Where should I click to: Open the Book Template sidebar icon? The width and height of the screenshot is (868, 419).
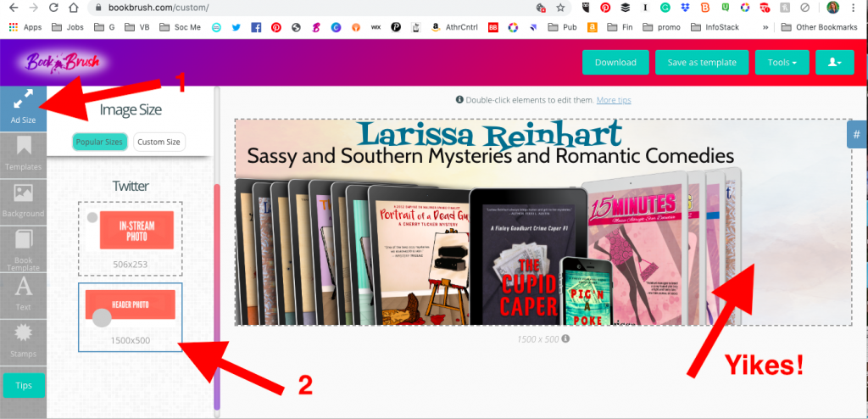click(23, 248)
